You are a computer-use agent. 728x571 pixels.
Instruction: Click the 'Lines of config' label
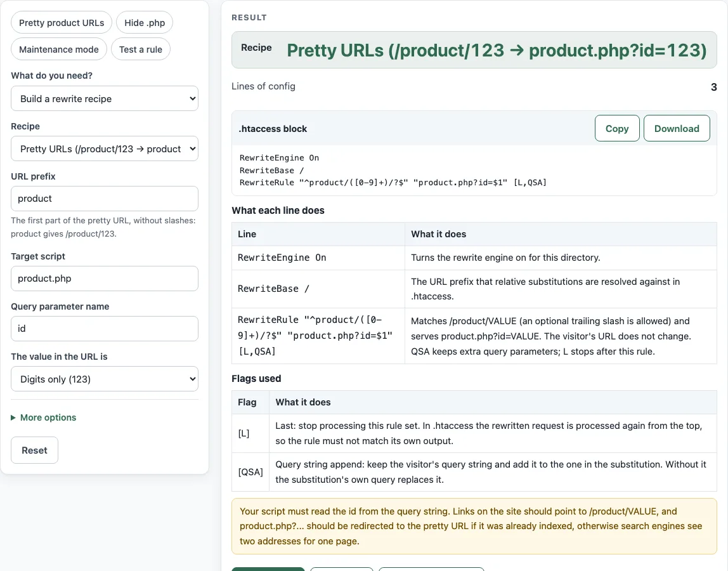[263, 86]
